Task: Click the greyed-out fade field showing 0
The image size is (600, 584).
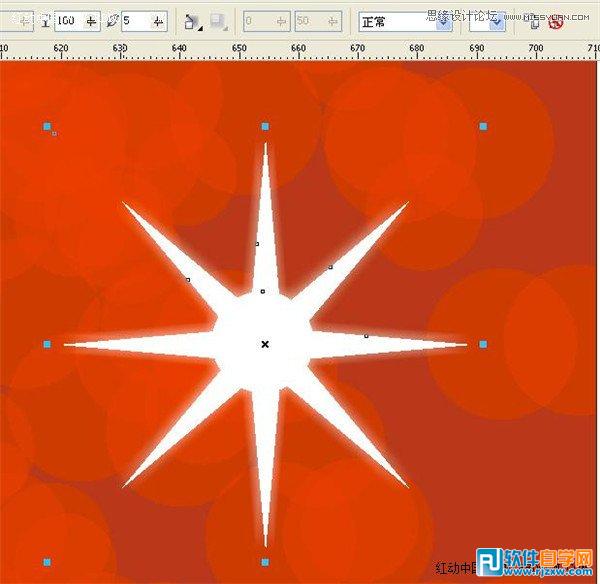Action: pyautogui.click(x=267, y=21)
